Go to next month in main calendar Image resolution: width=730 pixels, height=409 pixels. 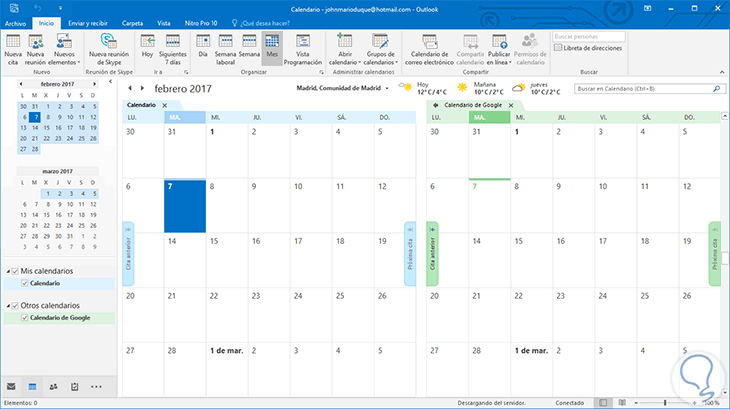[x=142, y=88]
